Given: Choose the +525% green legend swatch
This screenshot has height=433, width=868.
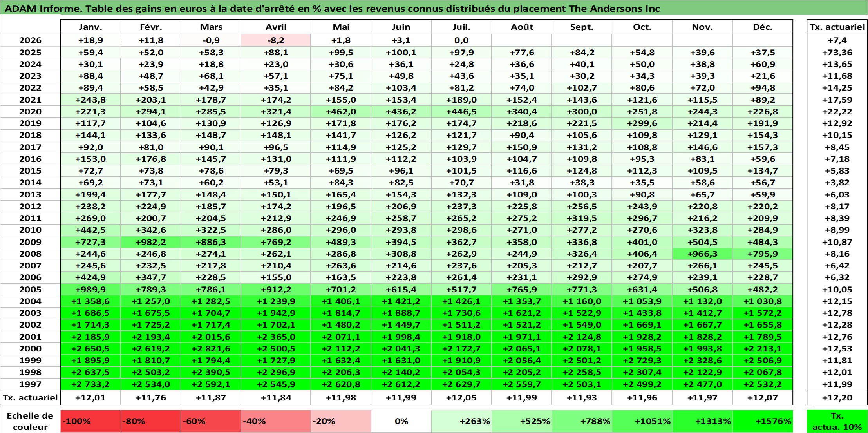Looking at the screenshot, I should click(x=522, y=421).
